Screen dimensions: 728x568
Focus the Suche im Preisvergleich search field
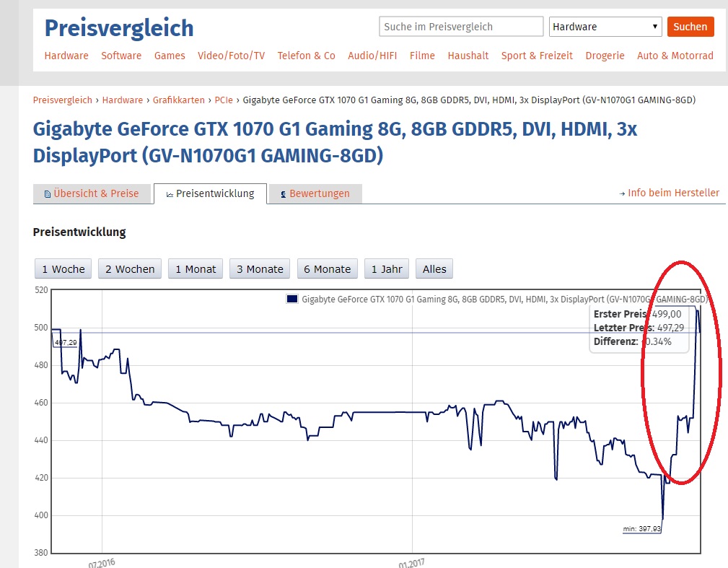pos(461,27)
